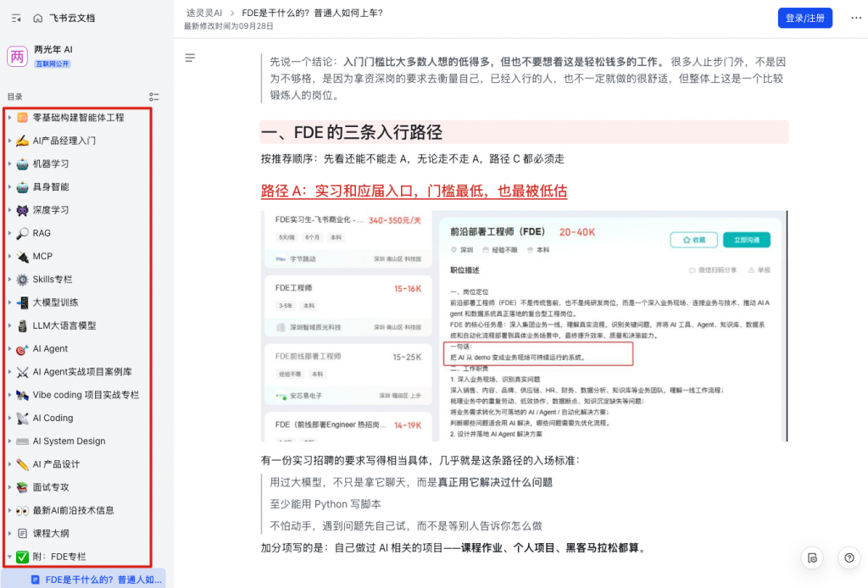This screenshot has width=868, height=588.
Task: Expand the 零基础构建智能体工程 tree node
Action: pyautogui.click(x=9, y=117)
